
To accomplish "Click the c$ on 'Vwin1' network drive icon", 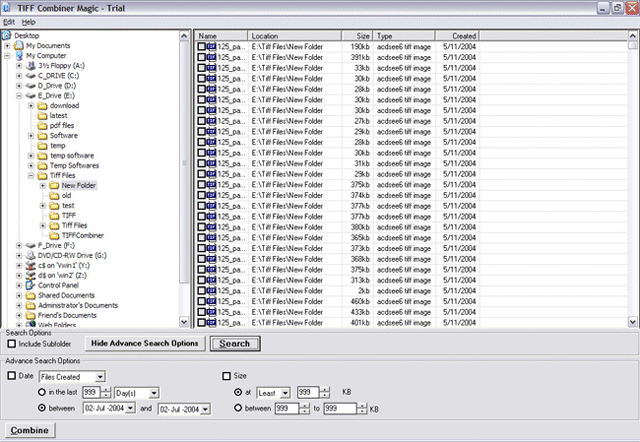I will pyautogui.click(x=31, y=265).
